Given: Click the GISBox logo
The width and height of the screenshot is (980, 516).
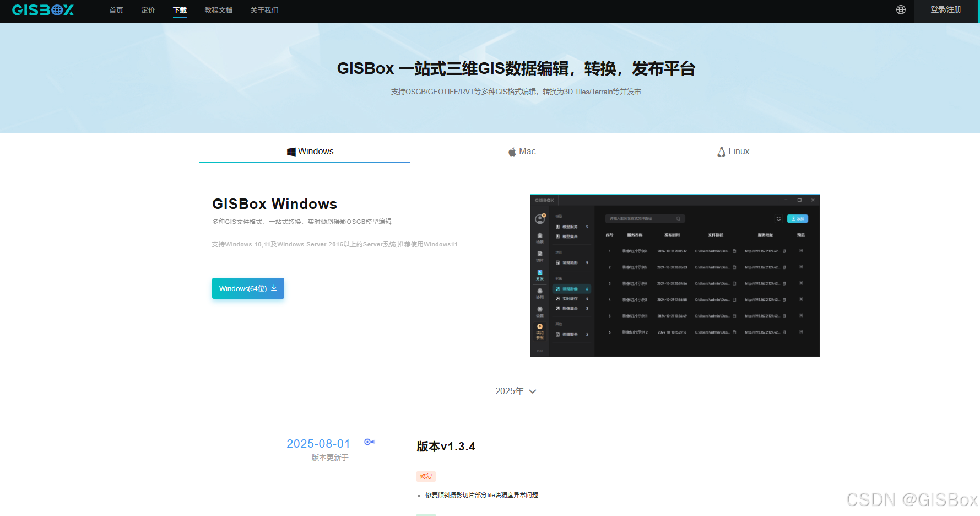Looking at the screenshot, I should 43,10.
